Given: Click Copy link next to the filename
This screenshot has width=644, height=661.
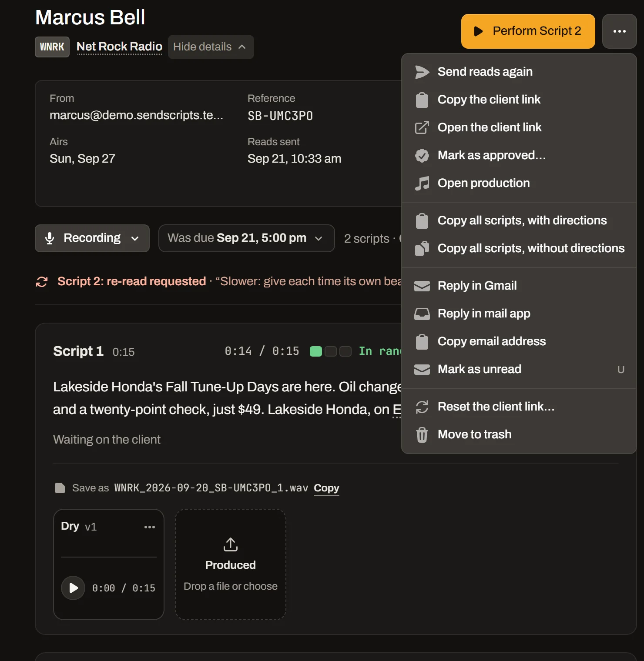Looking at the screenshot, I should click(x=326, y=488).
